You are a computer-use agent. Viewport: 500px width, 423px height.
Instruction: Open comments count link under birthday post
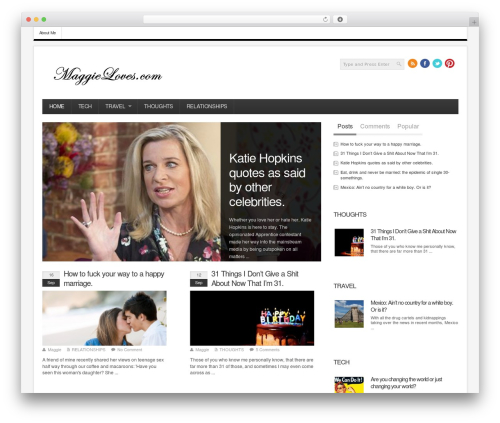(x=267, y=350)
